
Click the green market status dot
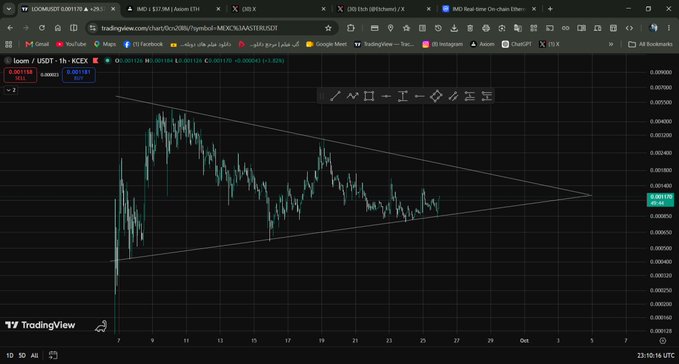107,61
